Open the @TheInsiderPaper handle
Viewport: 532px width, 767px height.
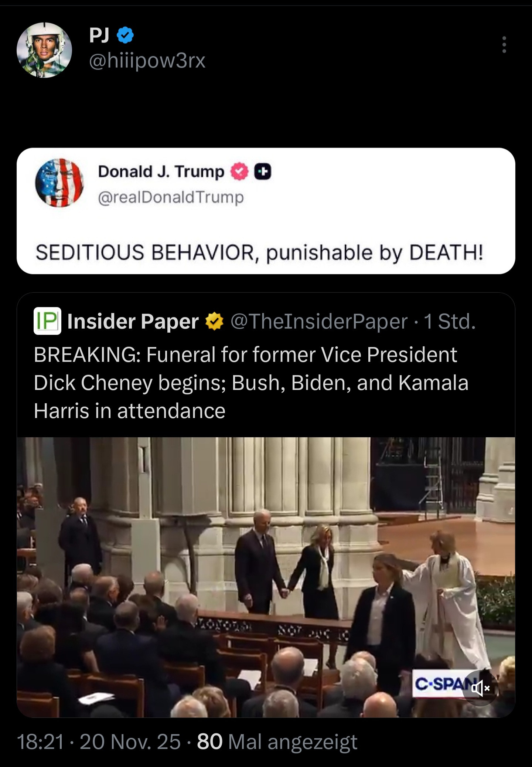coord(319,322)
